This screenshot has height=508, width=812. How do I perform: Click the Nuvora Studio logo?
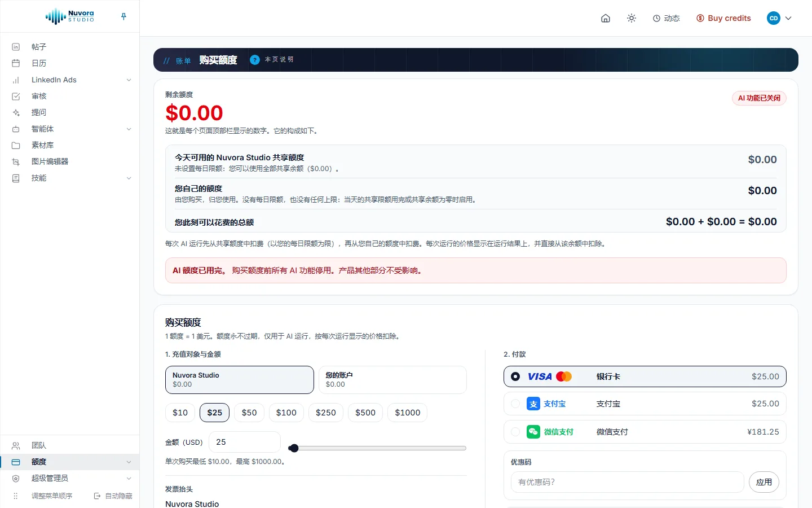(x=70, y=16)
